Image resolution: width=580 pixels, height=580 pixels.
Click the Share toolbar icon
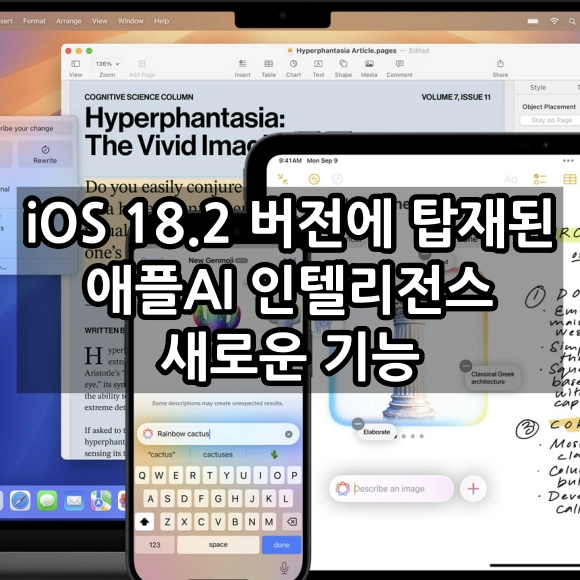click(500, 64)
